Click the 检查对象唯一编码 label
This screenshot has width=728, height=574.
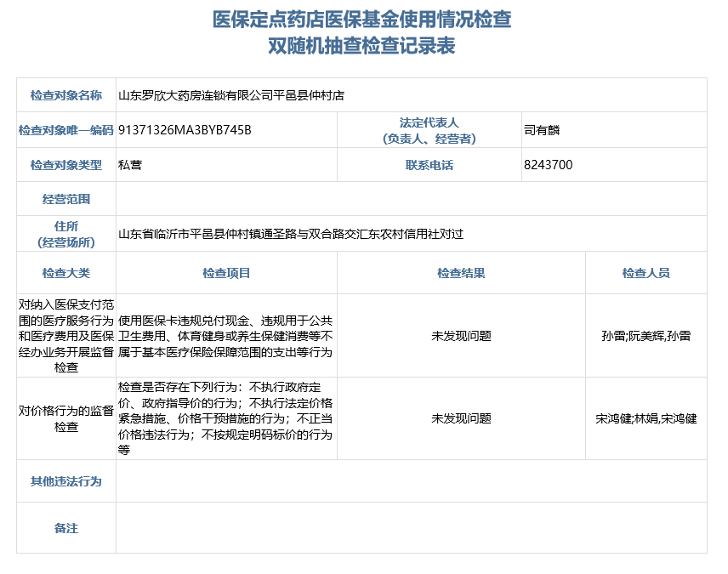(66, 130)
